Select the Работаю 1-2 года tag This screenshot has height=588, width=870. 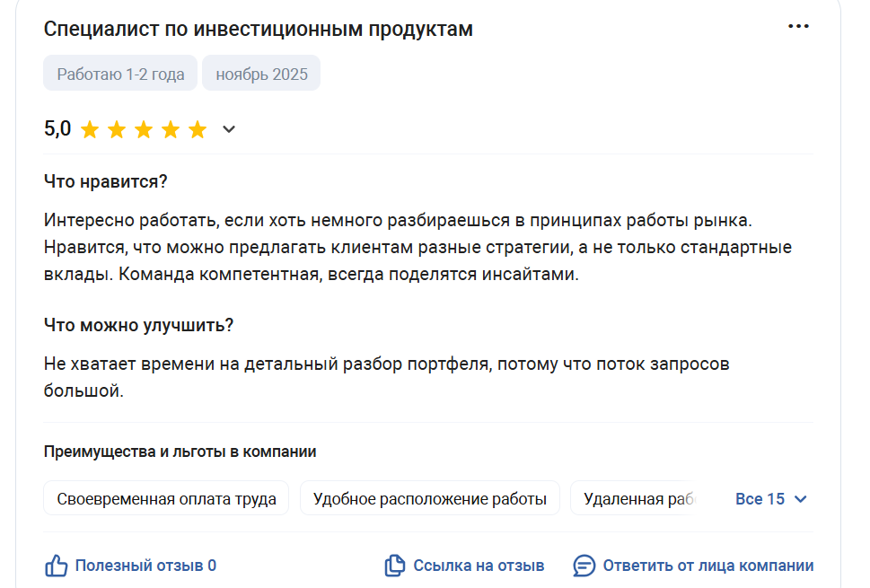click(x=120, y=74)
